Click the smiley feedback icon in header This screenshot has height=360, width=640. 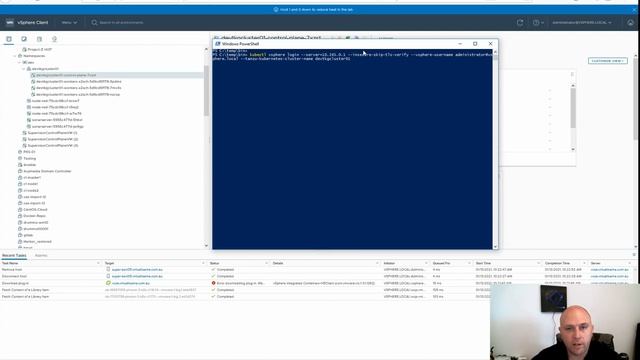click(x=630, y=22)
